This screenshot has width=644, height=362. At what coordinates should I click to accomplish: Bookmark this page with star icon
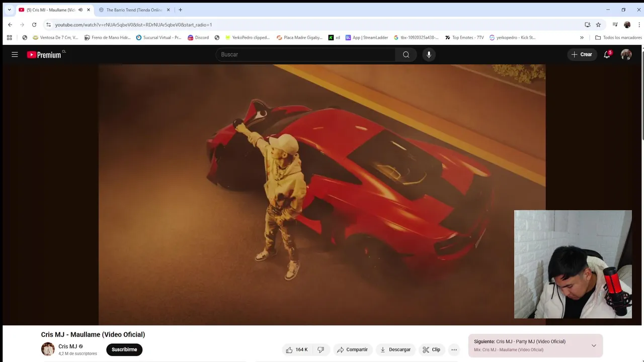(x=598, y=25)
